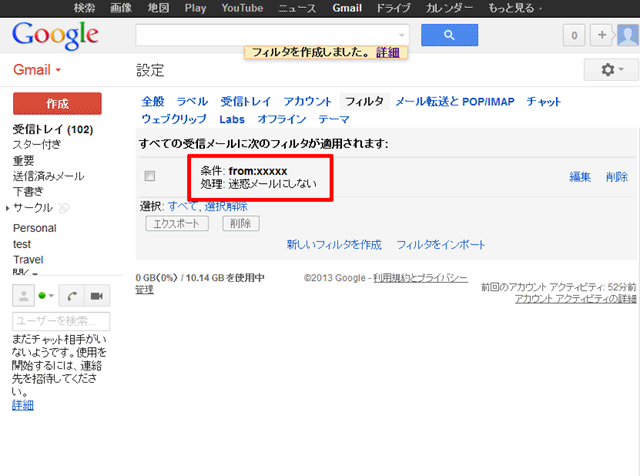Open the chat status green dot dropdown
The image size is (640, 476).
pos(48,296)
